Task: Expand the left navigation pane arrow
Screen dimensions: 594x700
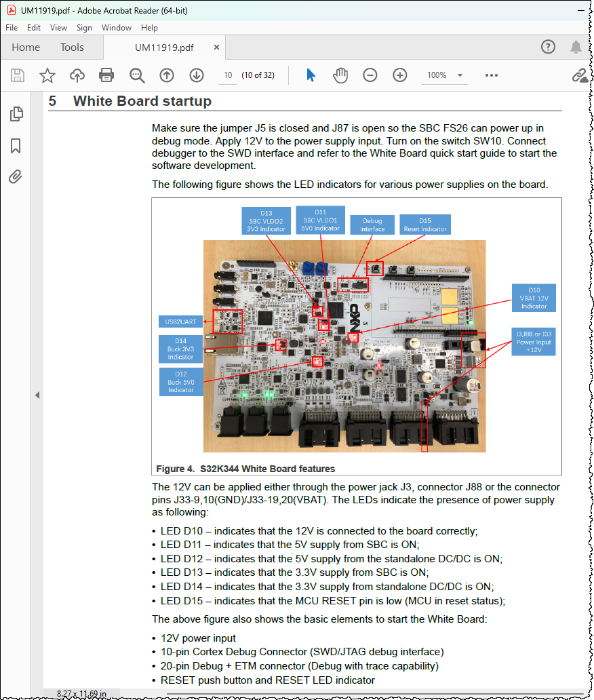Action: coord(37,395)
